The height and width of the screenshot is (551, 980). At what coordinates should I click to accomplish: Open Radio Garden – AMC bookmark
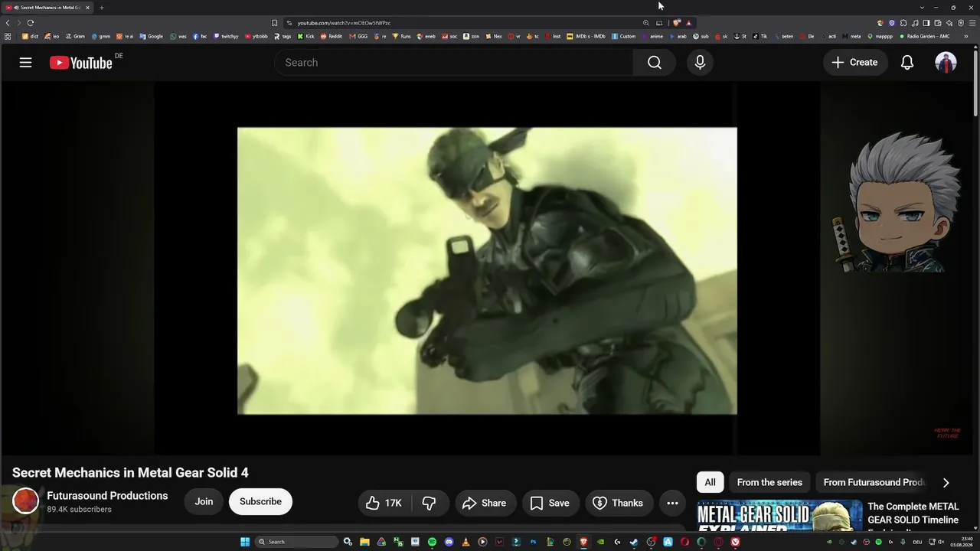pyautogui.click(x=924, y=36)
